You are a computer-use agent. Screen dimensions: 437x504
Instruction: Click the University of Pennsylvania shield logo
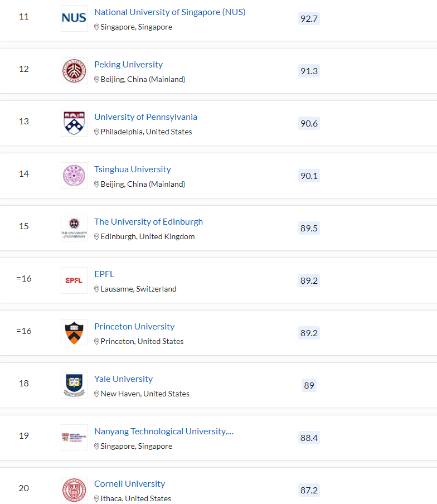pos(74,123)
